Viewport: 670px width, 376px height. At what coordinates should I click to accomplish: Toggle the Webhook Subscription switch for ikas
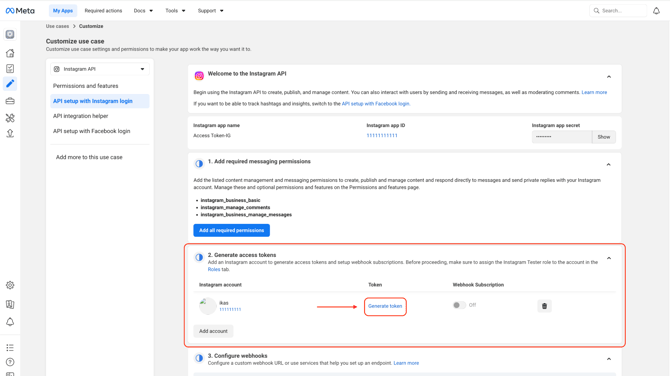[459, 305]
